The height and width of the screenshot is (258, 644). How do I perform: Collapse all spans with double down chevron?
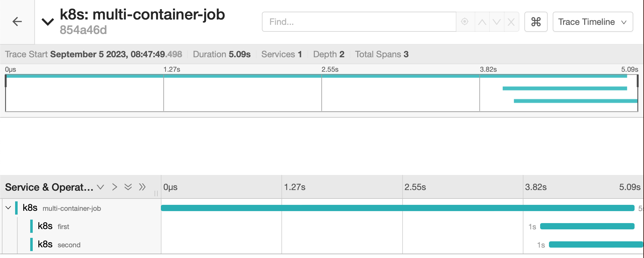[128, 187]
